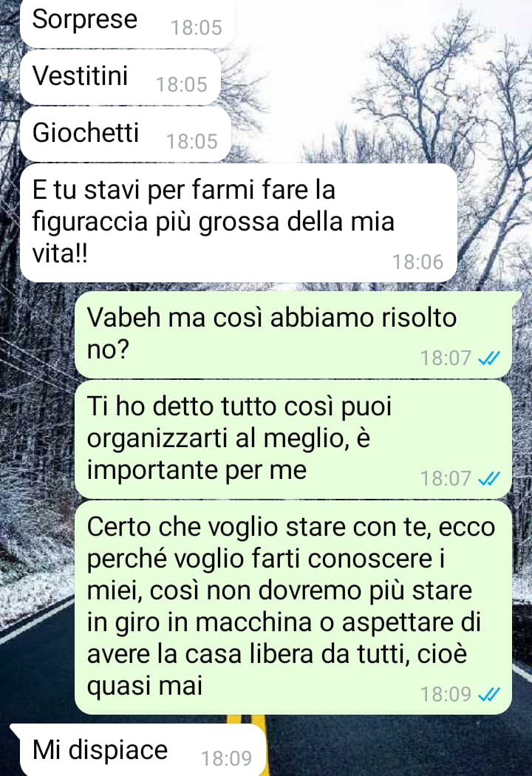Select the 'Mi dispiace' message bubble

pos(139,750)
